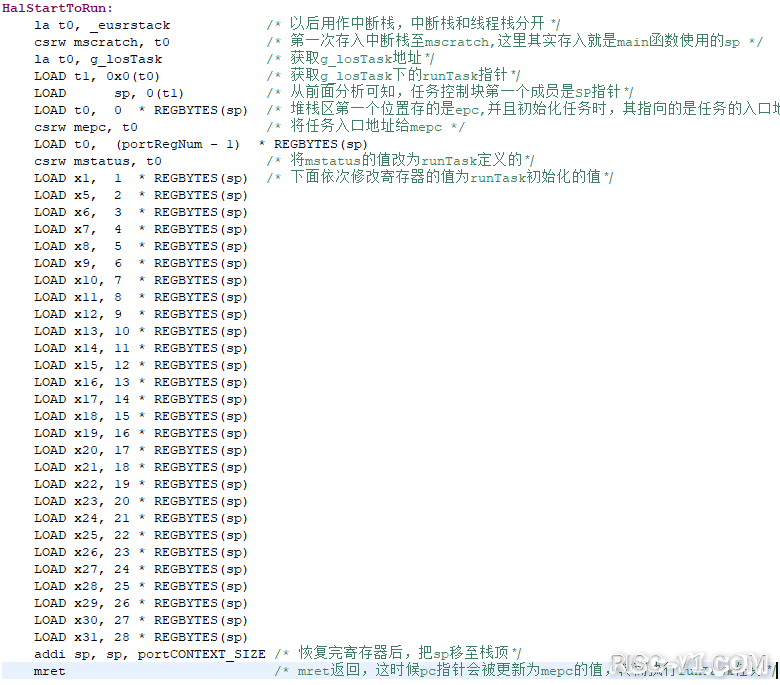The image size is (780, 685).
Task: Click the "LOAD x8, 5" line
Action: 141,246
